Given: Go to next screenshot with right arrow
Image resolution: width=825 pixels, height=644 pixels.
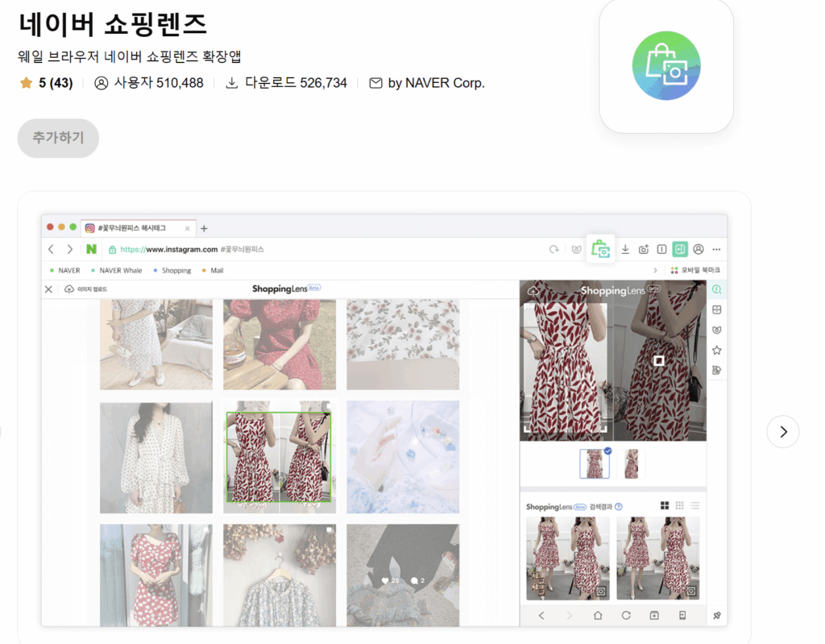Looking at the screenshot, I should 782,432.
